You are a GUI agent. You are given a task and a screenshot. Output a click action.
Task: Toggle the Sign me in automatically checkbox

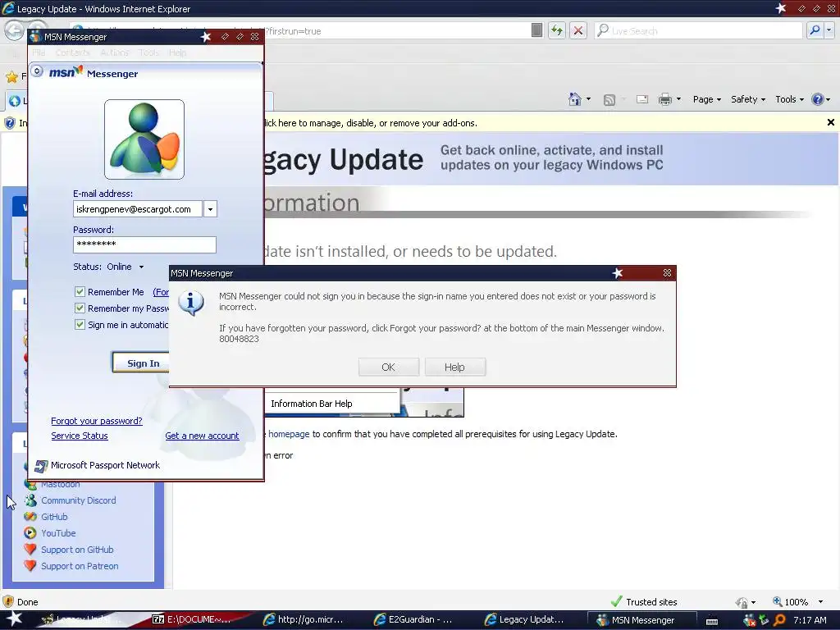point(80,325)
